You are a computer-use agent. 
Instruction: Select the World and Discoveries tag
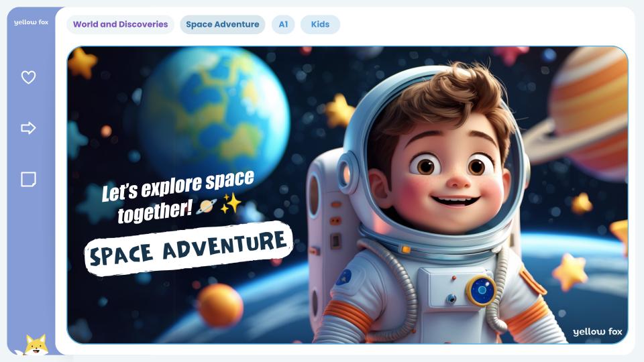tap(120, 24)
